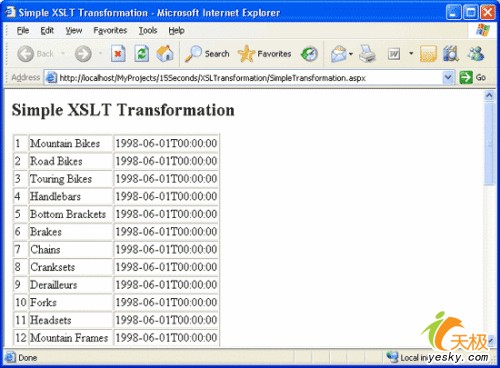This screenshot has width=500, height=368.
Task: Select the Headsets cell
Action: [71, 320]
